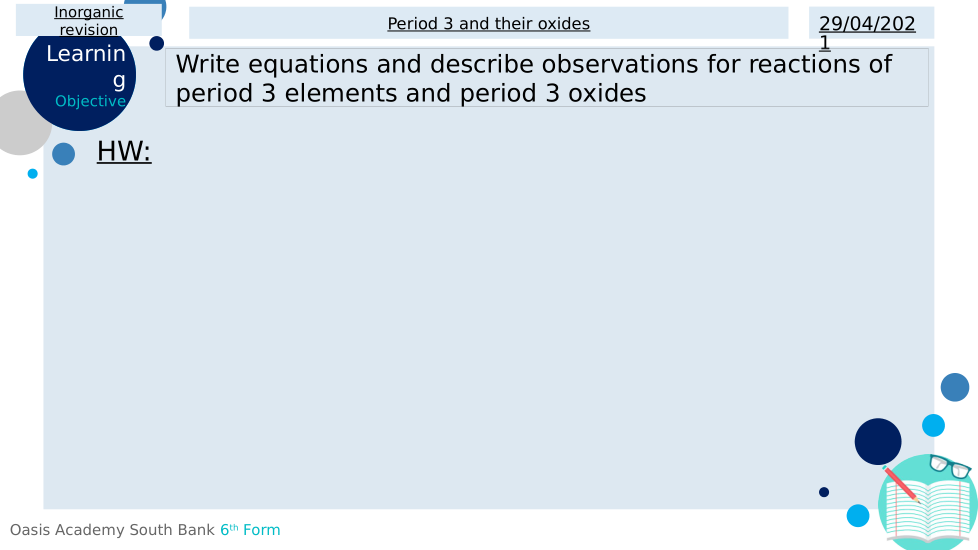This screenshot has width=978, height=550.
Task: Select the Period 3 and their oxides title
Action: tap(488, 23)
